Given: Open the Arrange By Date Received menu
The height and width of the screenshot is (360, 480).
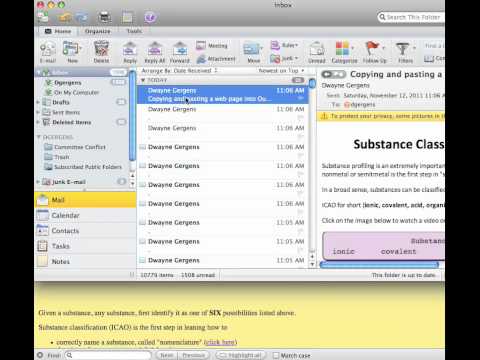Looking at the screenshot, I should [x=179, y=71].
